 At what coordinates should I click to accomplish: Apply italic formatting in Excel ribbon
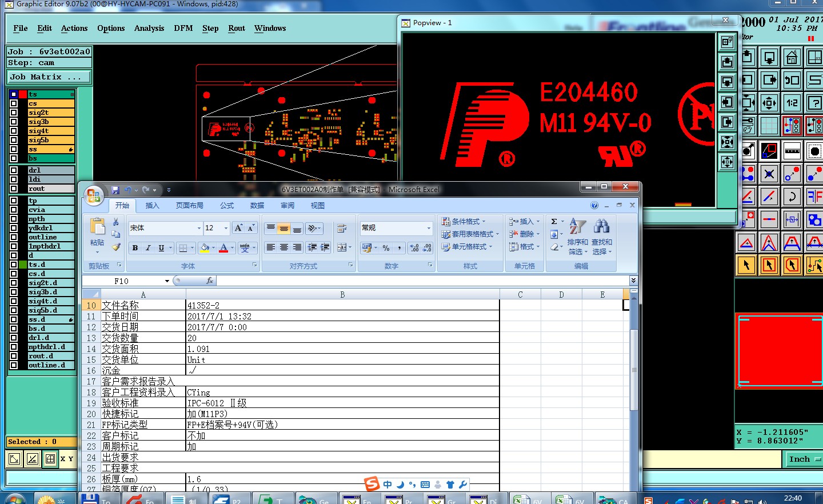pyautogui.click(x=148, y=247)
